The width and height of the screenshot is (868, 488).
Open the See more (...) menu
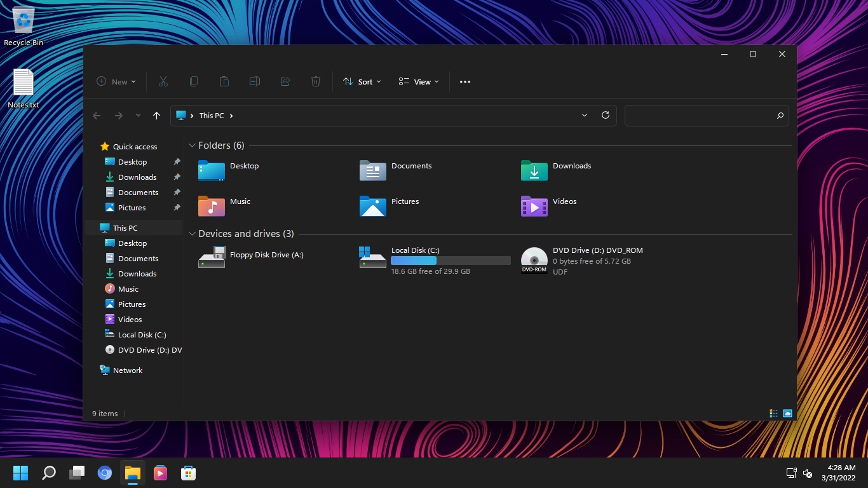[465, 81]
